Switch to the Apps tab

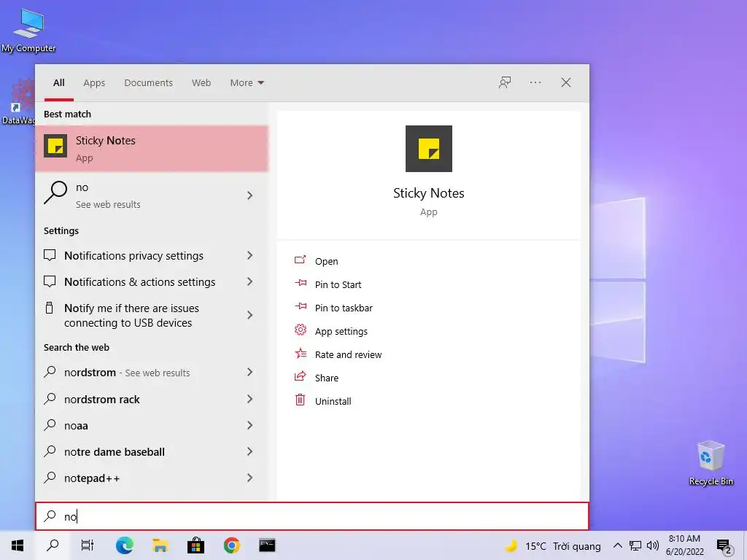(x=94, y=82)
